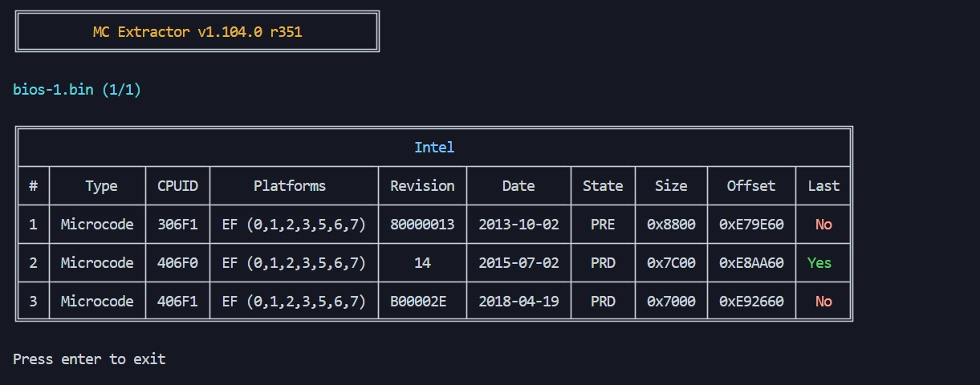
Task: Click the Size column header
Action: click(671, 186)
